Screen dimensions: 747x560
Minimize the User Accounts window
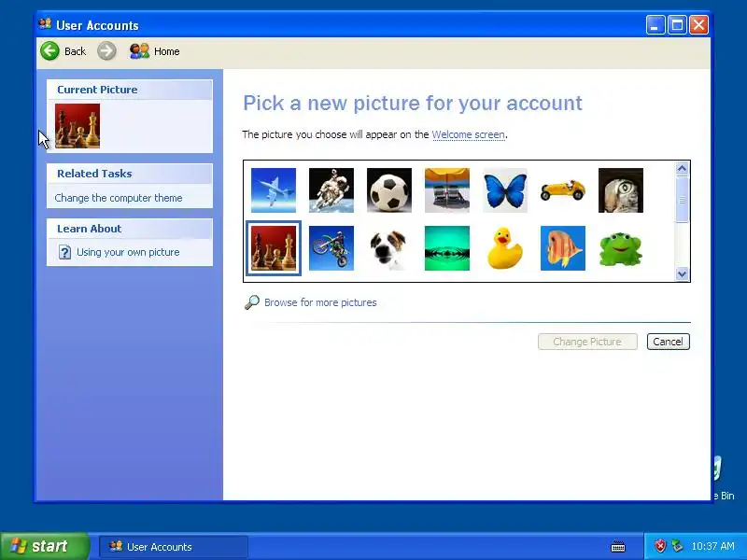click(x=655, y=25)
